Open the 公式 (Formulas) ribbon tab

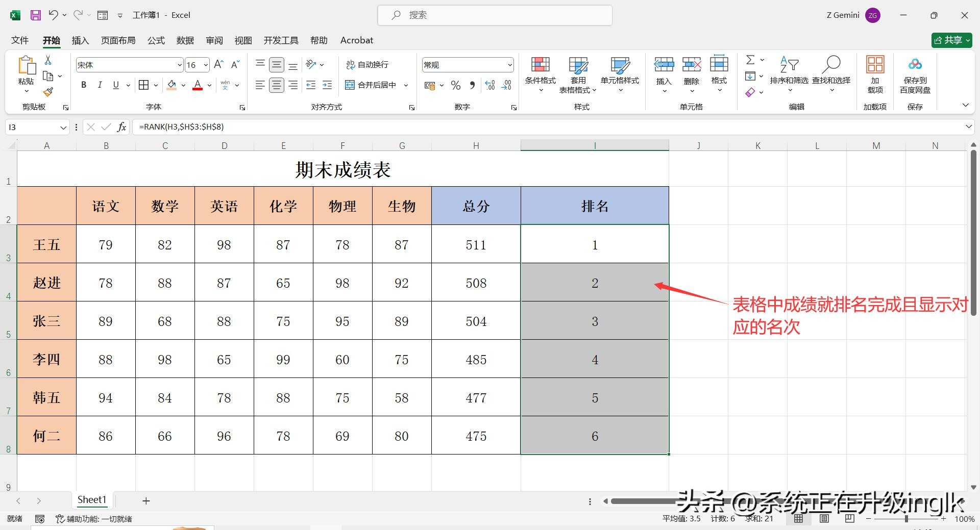pyautogui.click(x=156, y=40)
